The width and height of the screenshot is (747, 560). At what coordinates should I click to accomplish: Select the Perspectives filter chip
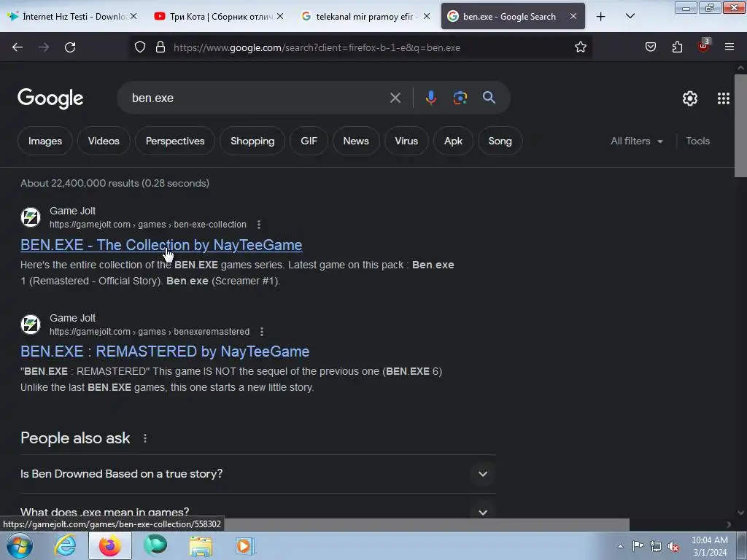pos(175,141)
